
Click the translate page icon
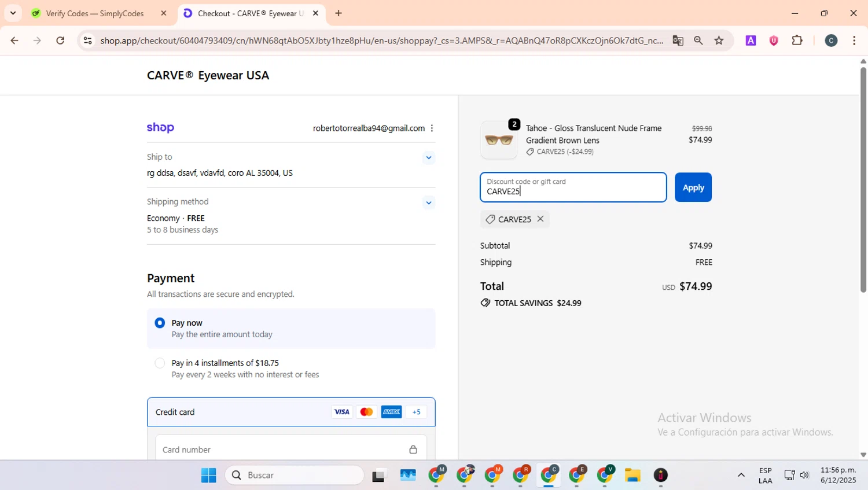point(678,40)
